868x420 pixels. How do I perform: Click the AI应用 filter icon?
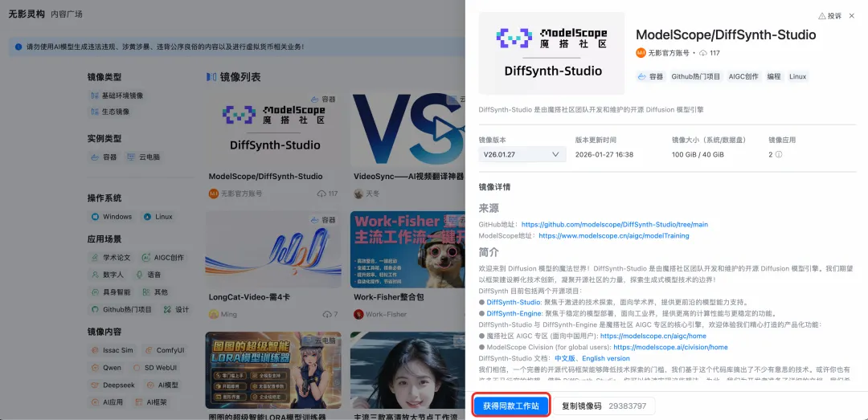pos(95,402)
